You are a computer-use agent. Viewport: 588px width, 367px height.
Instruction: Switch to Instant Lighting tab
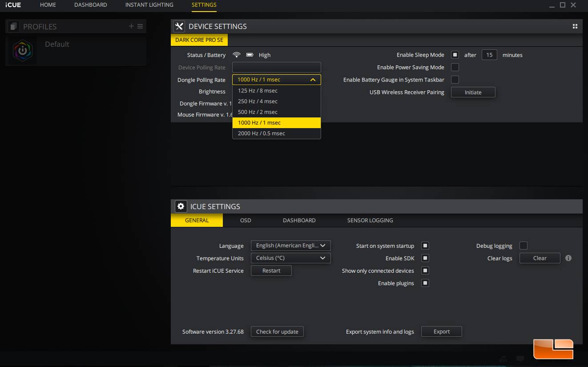pyautogui.click(x=149, y=5)
